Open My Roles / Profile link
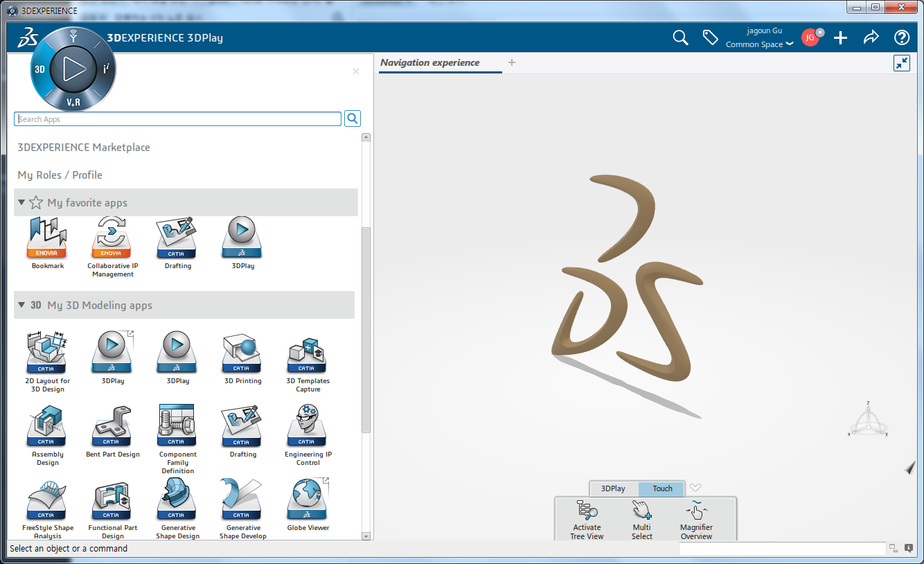The width and height of the screenshot is (924, 564). pyautogui.click(x=60, y=175)
